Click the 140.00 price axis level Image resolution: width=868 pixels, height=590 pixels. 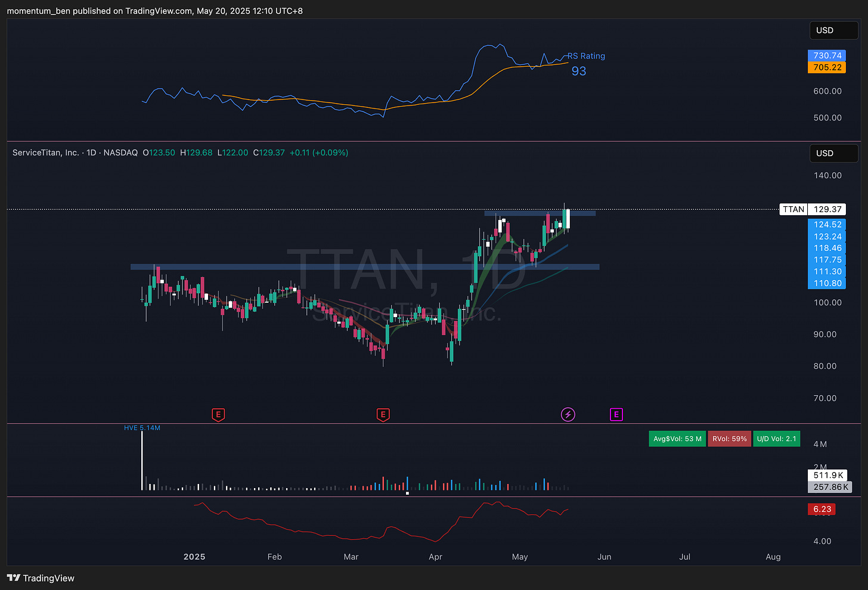[x=827, y=175]
